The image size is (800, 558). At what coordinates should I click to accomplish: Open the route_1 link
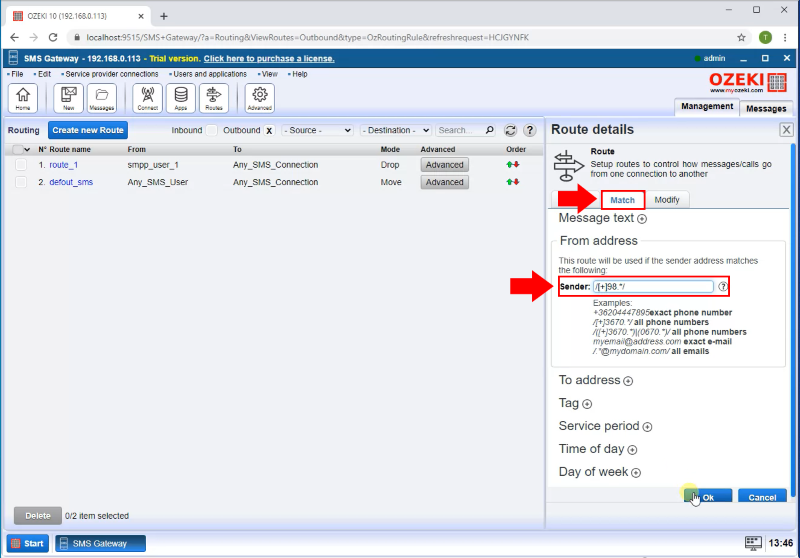(63, 165)
